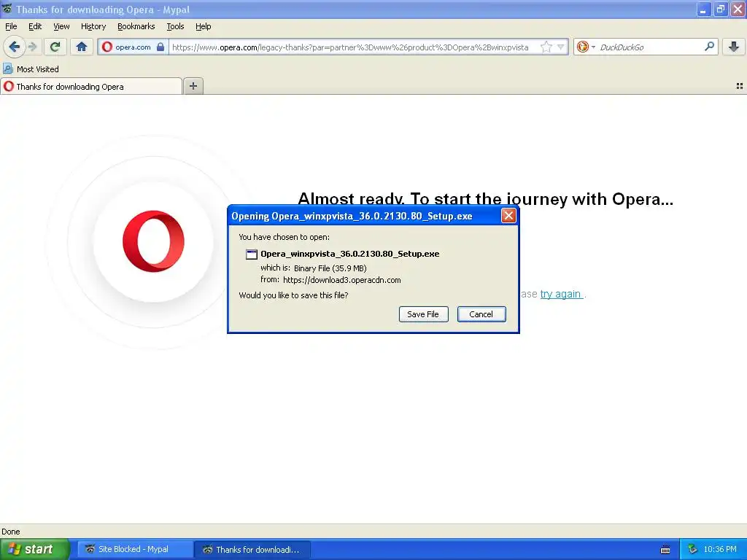Reload the page with the refresh icon
The image size is (747, 560).
click(55, 47)
